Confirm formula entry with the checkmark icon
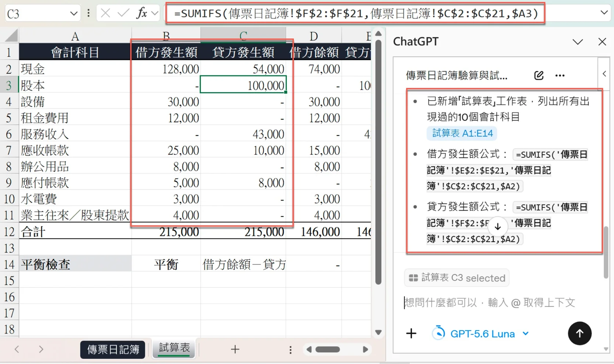The width and height of the screenshot is (614, 364). [x=123, y=14]
